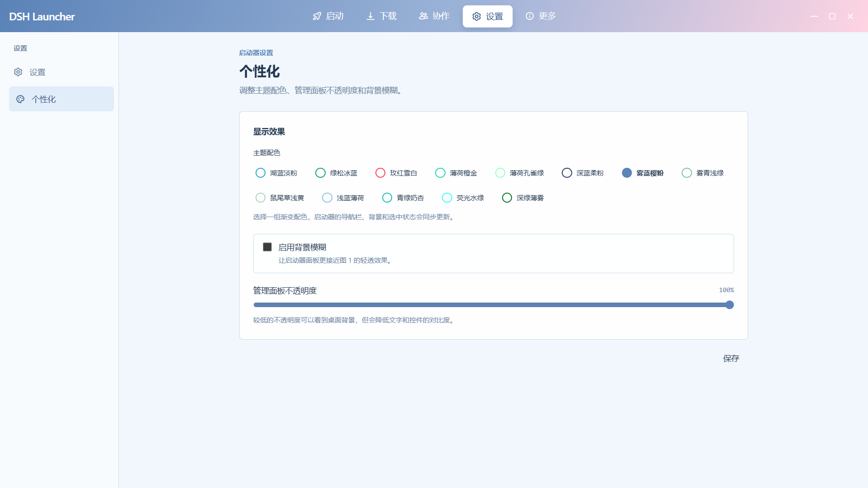Click the download arrow icon beside 下载
The width and height of the screenshot is (868, 488).
[x=370, y=16]
